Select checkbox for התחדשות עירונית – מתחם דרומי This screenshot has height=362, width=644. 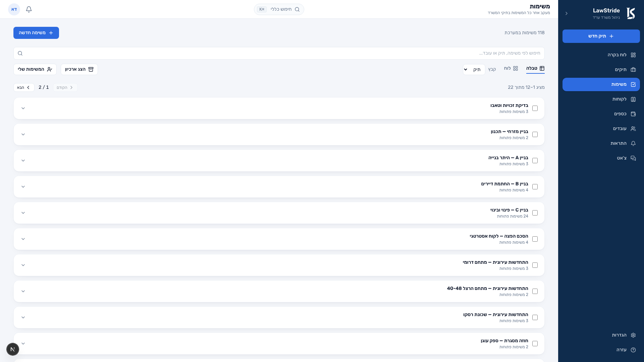[x=535, y=265]
